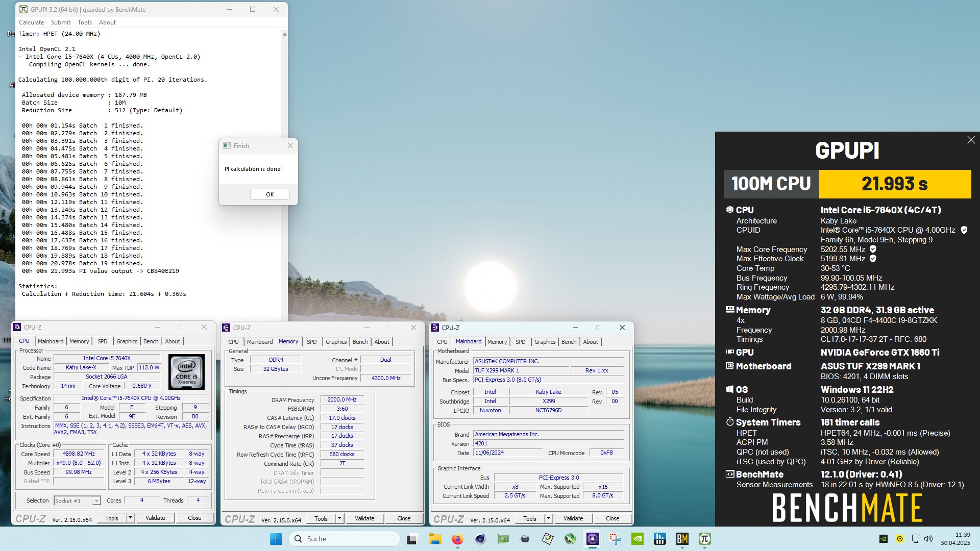Launch Firefox from taskbar

click(x=457, y=539)
